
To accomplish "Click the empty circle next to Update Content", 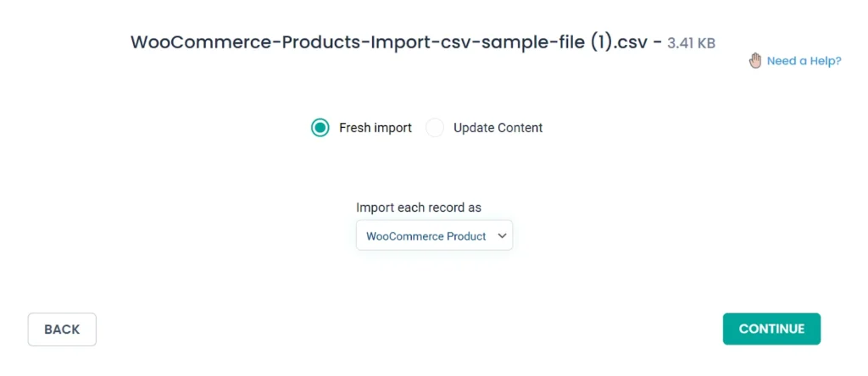I will pyautogui.click(x=435, y=128).
